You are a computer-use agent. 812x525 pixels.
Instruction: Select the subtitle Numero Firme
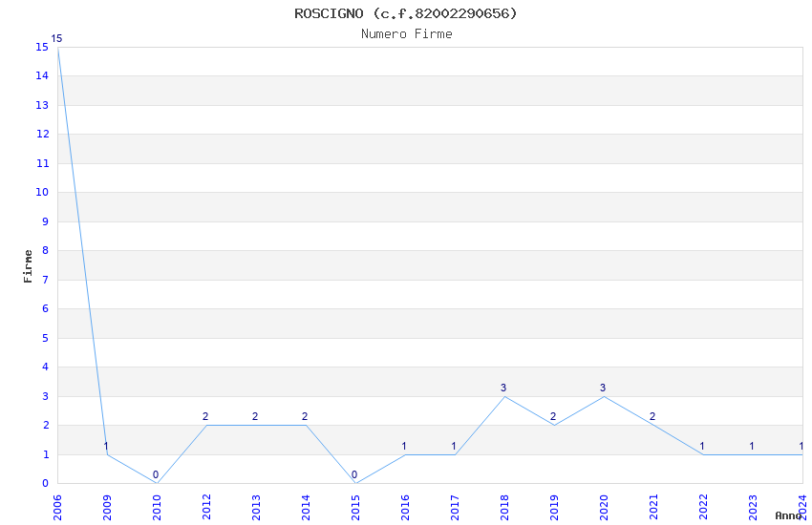pos(407,34)
